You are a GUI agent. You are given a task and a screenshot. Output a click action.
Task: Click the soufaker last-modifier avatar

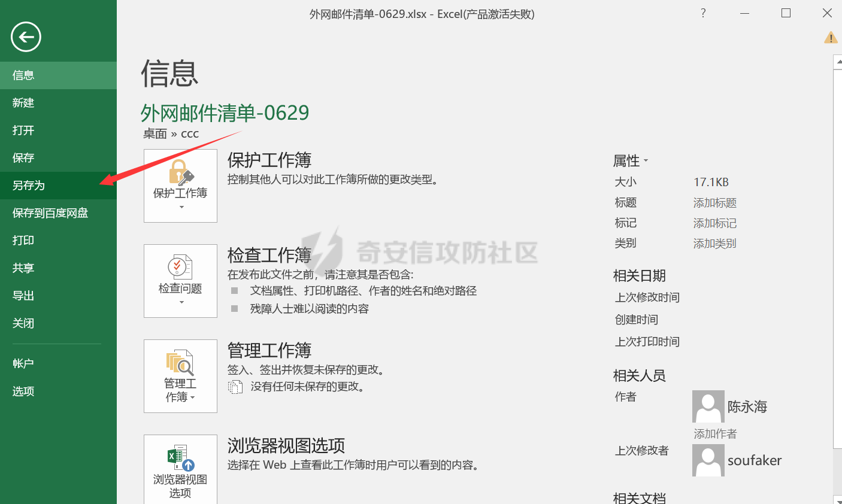click(708, 460)
